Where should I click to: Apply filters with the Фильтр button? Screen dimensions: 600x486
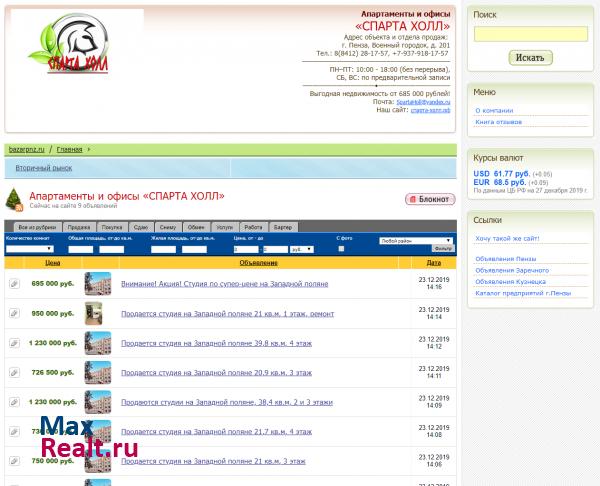click(x=443, y=249)
